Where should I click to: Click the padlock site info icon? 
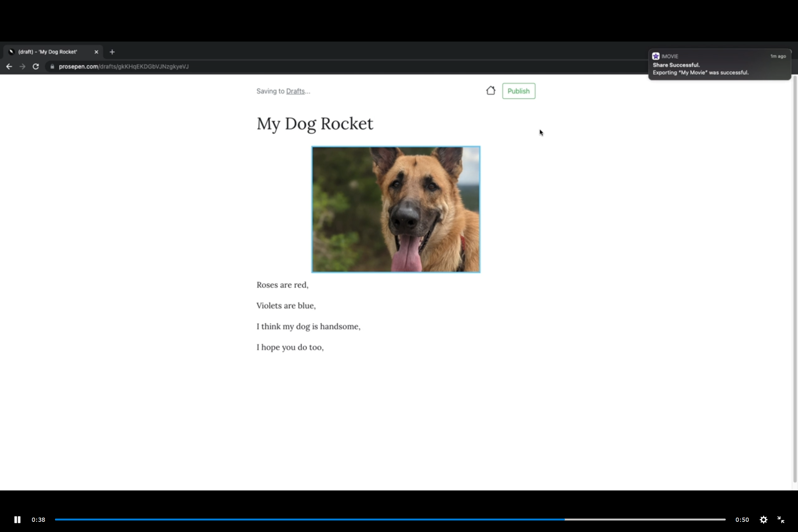[x=52, y=66]
